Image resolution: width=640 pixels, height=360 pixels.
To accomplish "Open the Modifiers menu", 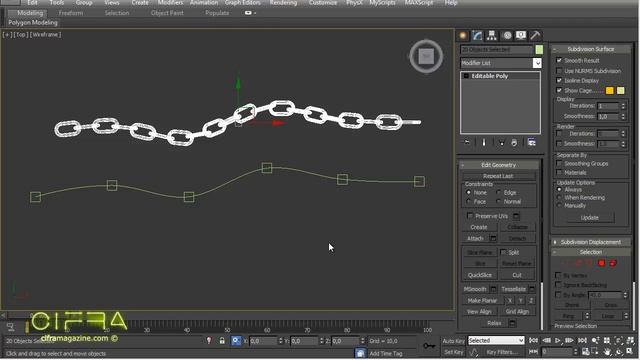I will tap(170, 3).
